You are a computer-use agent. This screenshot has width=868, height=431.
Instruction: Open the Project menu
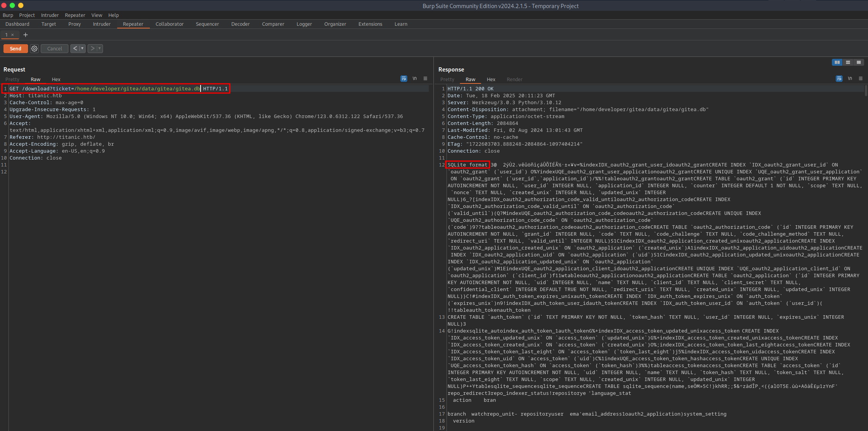pyautogui.click(x=27, y=15)
